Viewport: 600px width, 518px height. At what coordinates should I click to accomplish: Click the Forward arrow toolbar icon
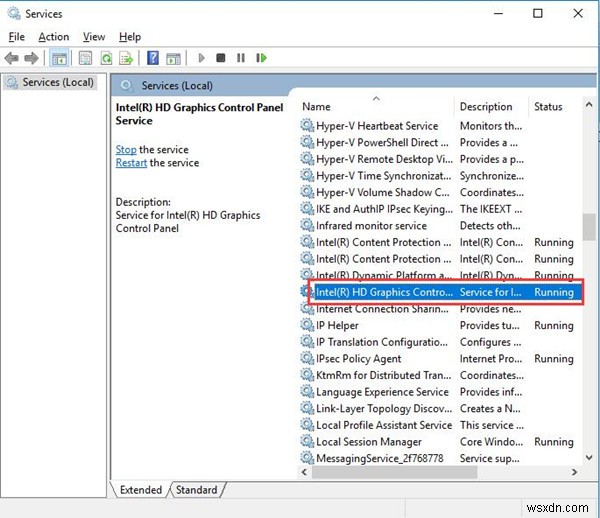[31, 58]
